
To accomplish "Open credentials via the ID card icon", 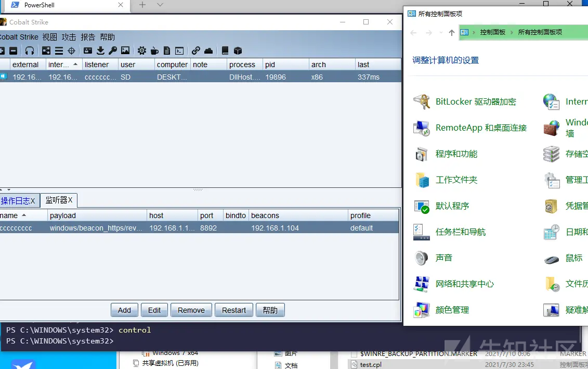I will 88,50.
